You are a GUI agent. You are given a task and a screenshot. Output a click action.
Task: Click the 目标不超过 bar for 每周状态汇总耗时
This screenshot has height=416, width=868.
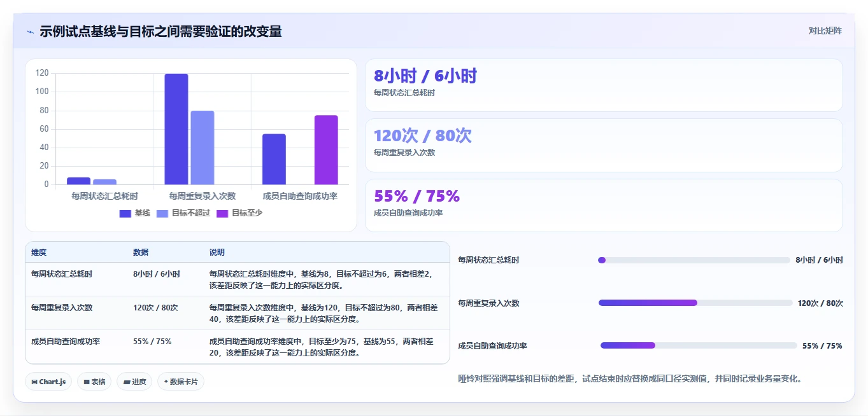click(x=104, y=182)
